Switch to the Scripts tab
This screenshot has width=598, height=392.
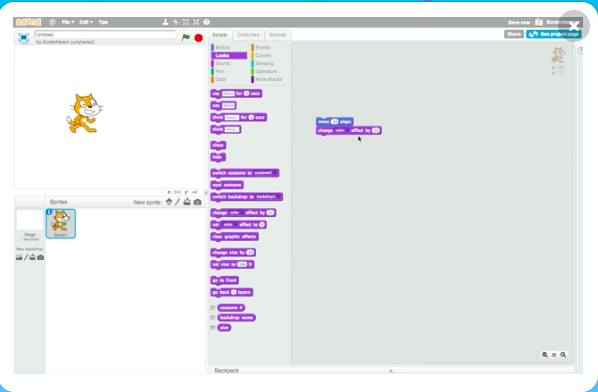(219, 35)
